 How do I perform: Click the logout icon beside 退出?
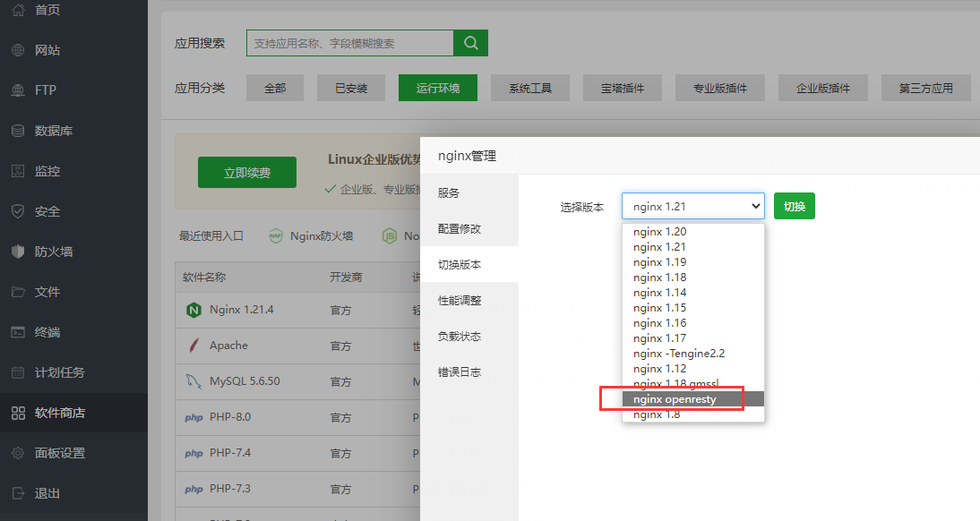tap(18, 493)
